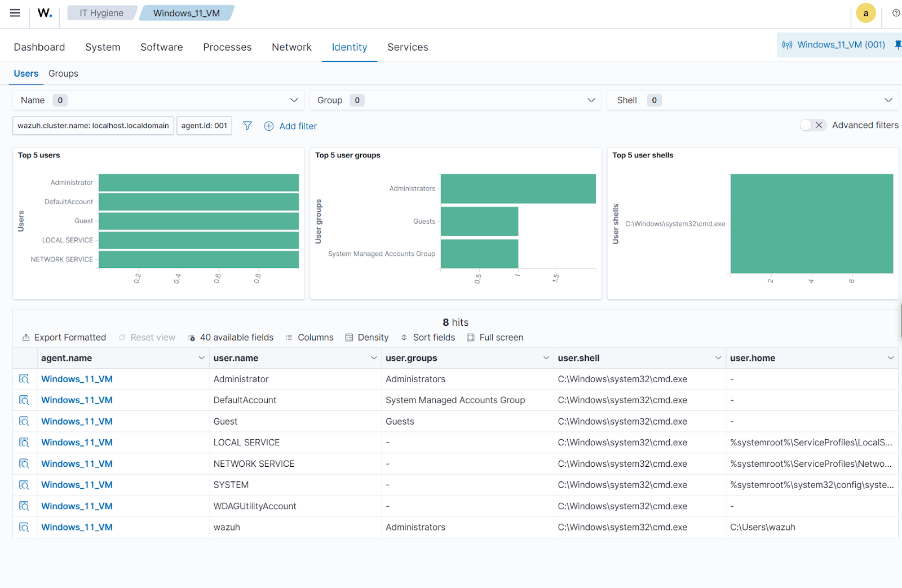The height and width of the screenshot is (588, 902).
Task: Open the hamburger navigation menu
Action: [x=15, y=13]
